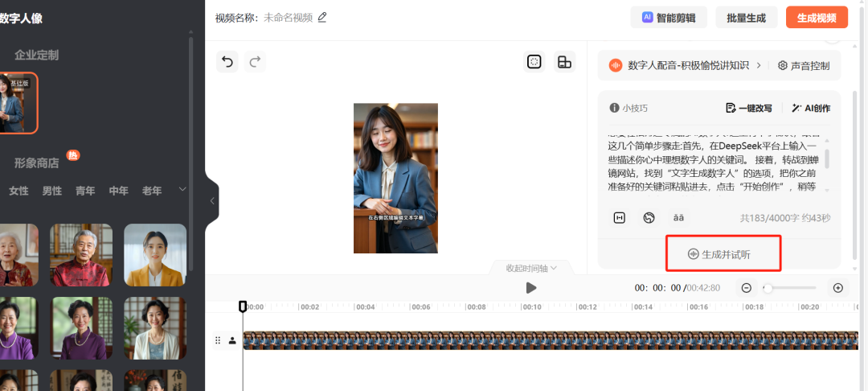The height and width of the screenshot is (391, 868).
Task: Click the avatar panel vertical scrollbar
Action: [191, 155]
